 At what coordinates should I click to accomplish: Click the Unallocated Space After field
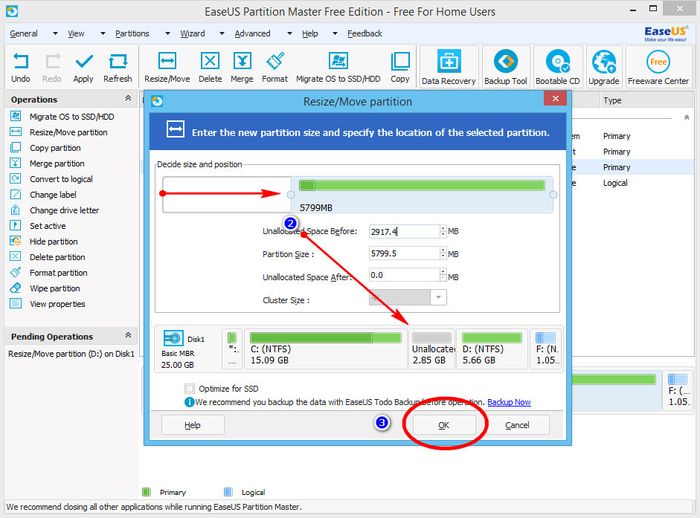[x=404, y=275]
